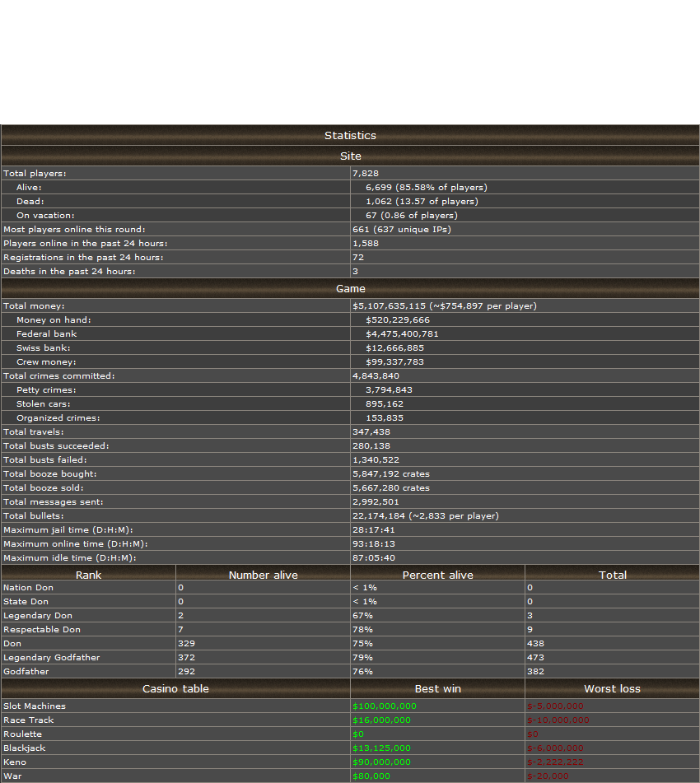Select the Total bullets value 22,174,184
Image resolution: width=700 pixels, height=783 pixels.
[379, 515]
